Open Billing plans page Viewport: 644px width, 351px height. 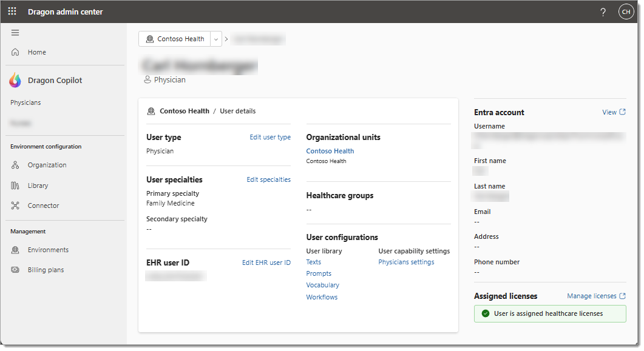(46, 270)
